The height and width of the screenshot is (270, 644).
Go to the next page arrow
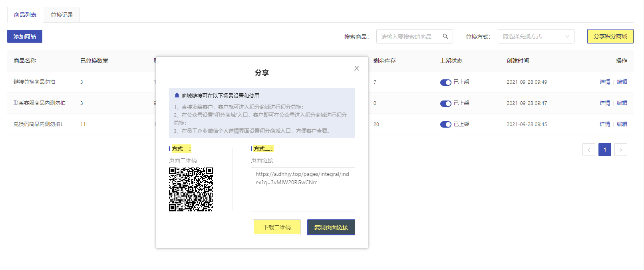coord(621,150)
